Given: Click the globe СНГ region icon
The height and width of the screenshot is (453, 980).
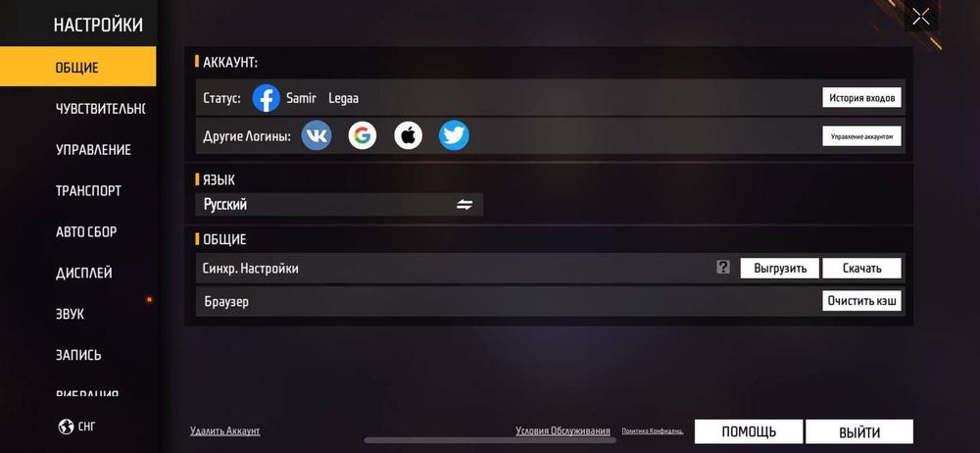Looking at the screenshot, I should tap(66, 427).
